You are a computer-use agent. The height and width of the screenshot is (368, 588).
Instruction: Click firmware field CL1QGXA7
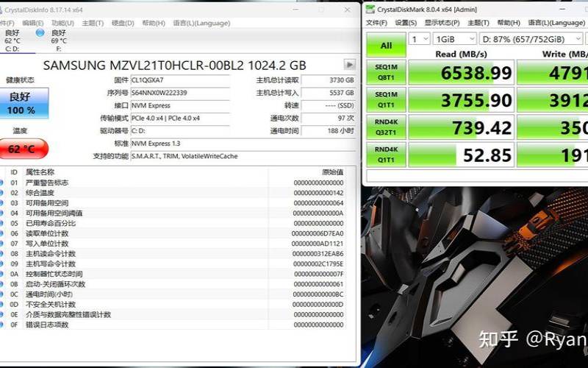pos(180,80)
